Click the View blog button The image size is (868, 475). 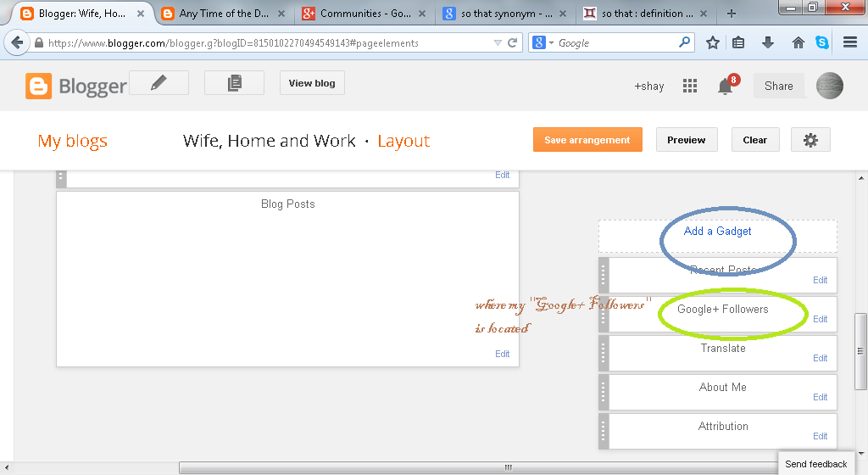(312, 83)
